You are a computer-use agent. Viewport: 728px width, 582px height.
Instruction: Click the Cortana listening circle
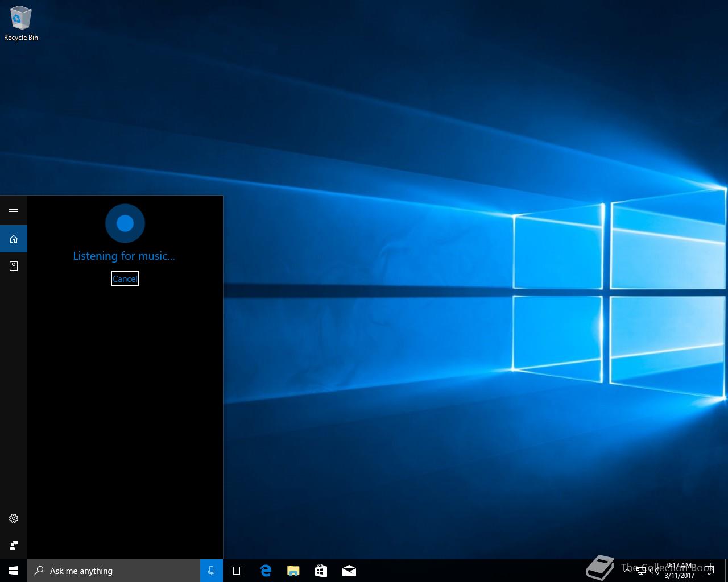tap(125, 223)
